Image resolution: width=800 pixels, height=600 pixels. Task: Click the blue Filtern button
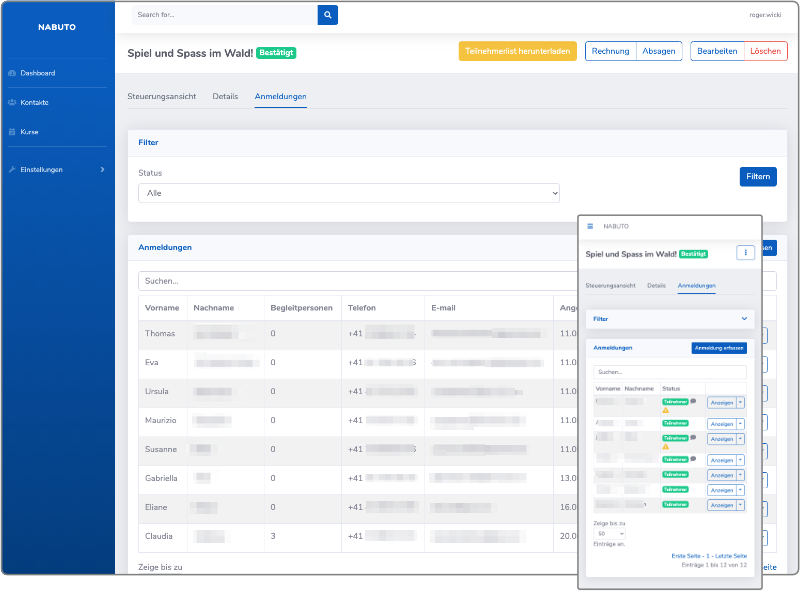(758, 176)
